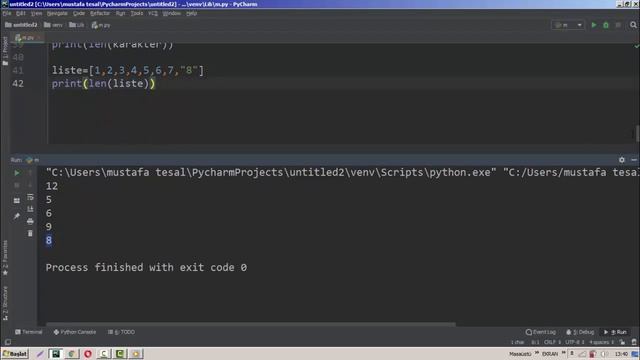Click the status bar icon after the lock
The image size is (640, 360).
(x=634, y=342)
